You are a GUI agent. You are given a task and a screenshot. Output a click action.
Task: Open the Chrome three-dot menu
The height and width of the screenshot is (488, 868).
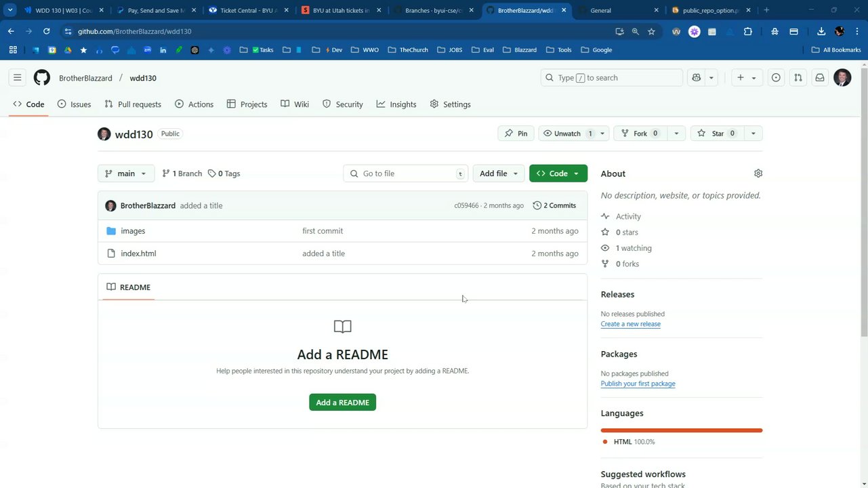(x=857, y=31)
